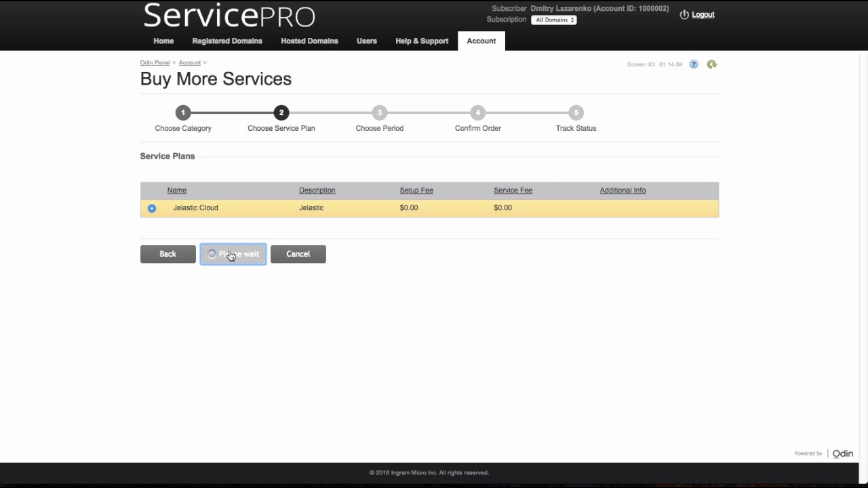
Task: Click the Logout power icon
Action: pyautogui.click(x=684, y=14)
